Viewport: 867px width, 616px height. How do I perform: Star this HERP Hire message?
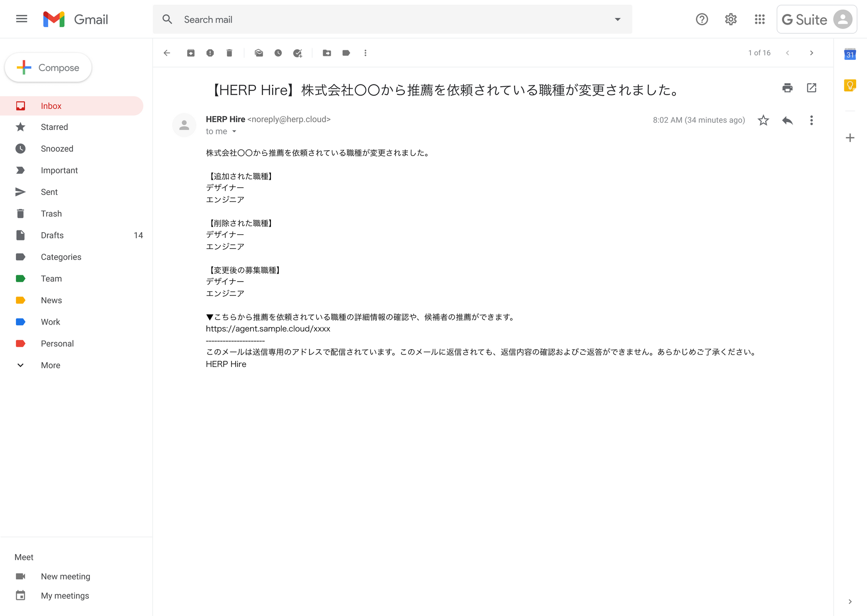click(763, 120)
